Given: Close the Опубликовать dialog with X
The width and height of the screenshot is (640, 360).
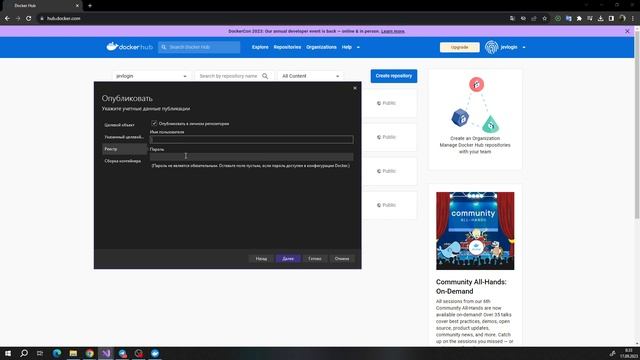Looking at the screenshot, I should click(355, 88).
